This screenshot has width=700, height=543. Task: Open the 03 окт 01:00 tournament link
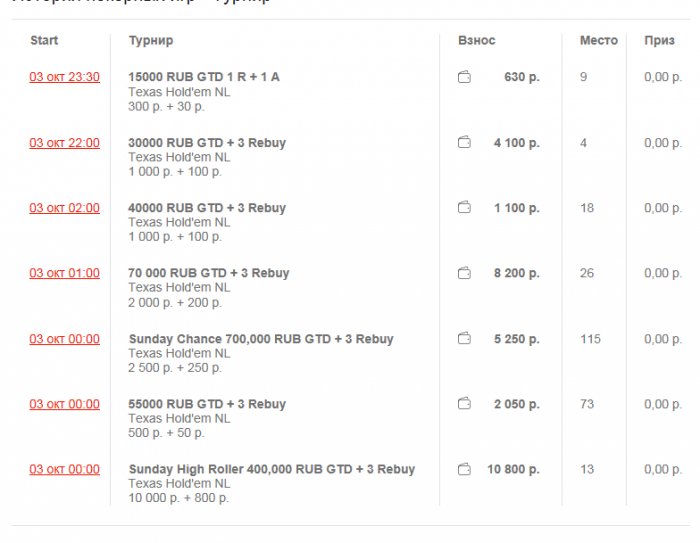point(65,273)
